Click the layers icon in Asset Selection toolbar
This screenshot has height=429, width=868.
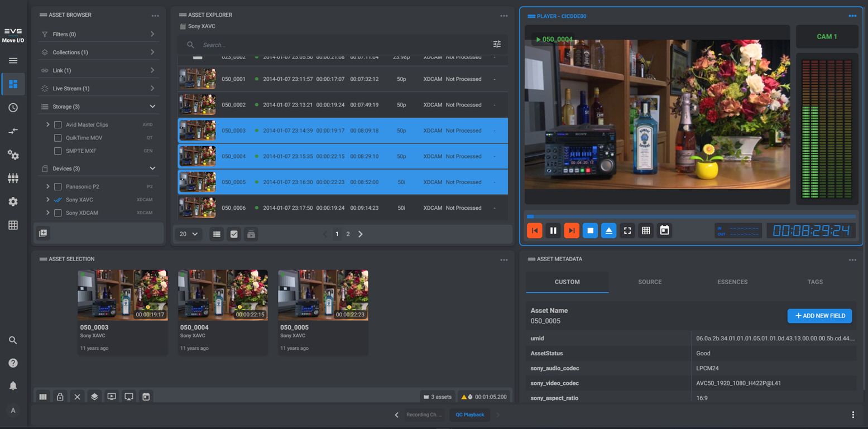coord(94,397)
